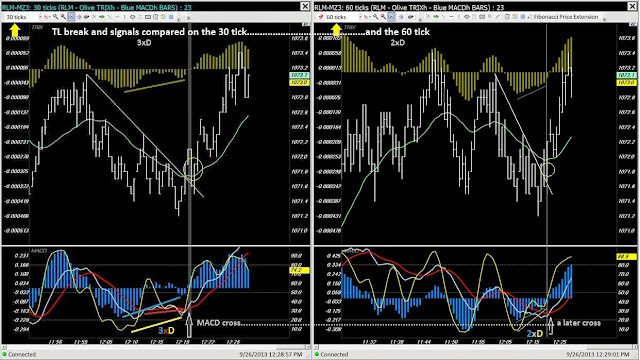640x360 pixels.
Task: Close the 30 ticks chart window
Action: tap(305, 6)
